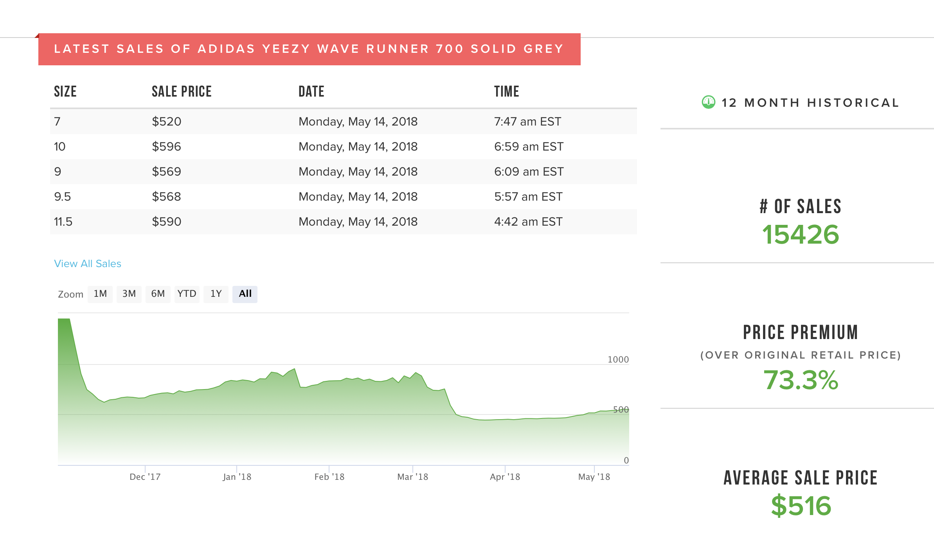Screen dimensions: 934x560
Task: Click the All zoom button
Action: coord(245,294)
